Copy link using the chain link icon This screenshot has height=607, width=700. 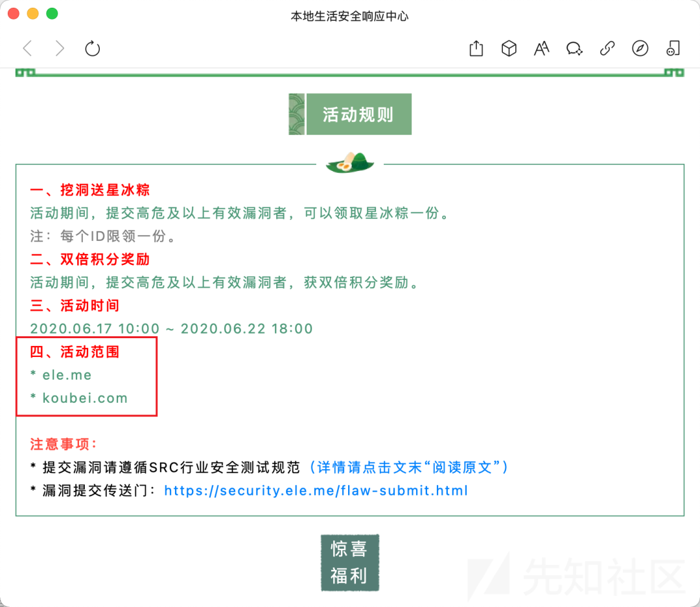[x=607, y=48]
